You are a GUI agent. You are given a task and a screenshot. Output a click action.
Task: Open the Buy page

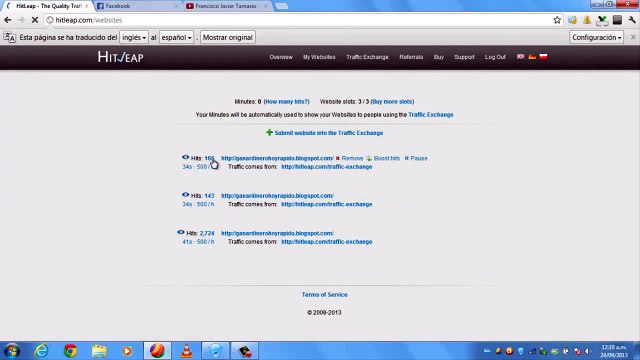(x=438, y=57)
